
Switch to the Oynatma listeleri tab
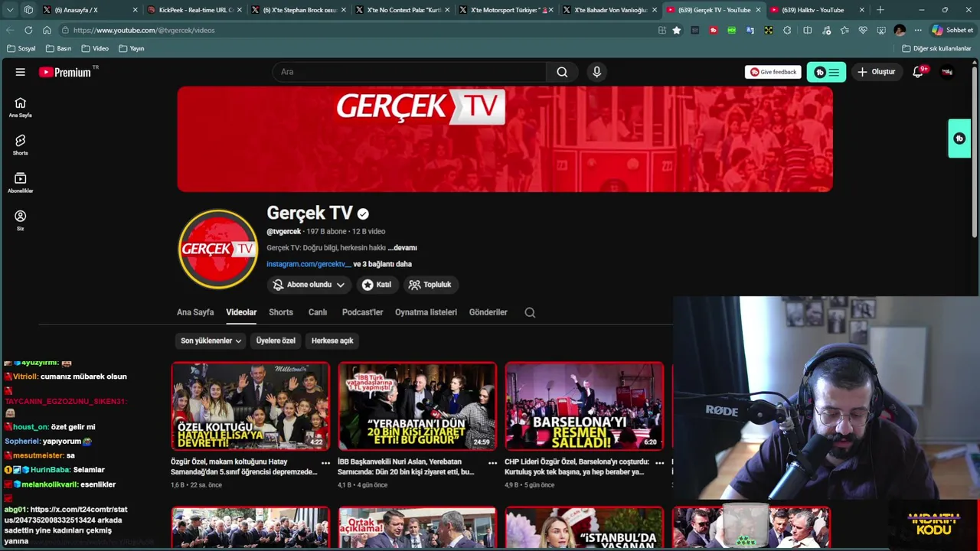pyautogui.click(x=426, y=312)
